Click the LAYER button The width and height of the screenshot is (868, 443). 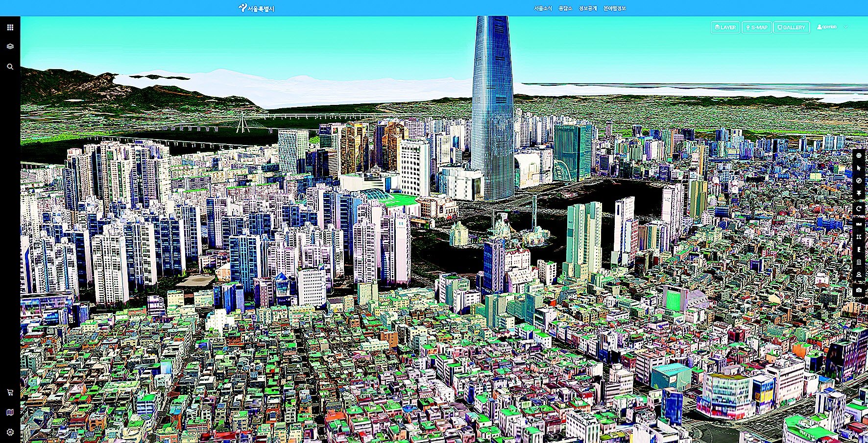[x=725, y=27]
